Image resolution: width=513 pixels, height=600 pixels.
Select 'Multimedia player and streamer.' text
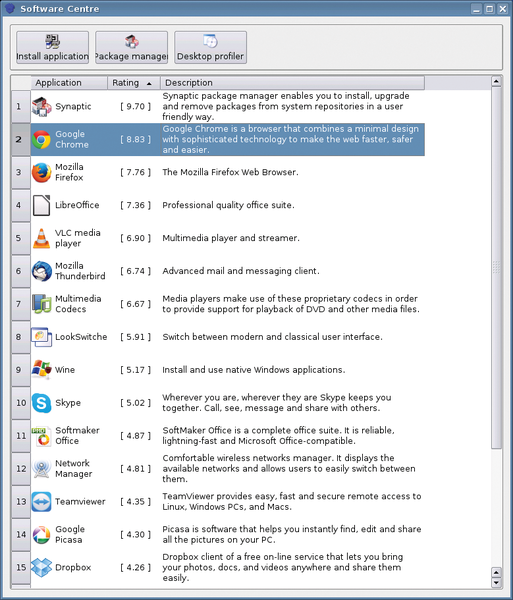coord(231,238)
